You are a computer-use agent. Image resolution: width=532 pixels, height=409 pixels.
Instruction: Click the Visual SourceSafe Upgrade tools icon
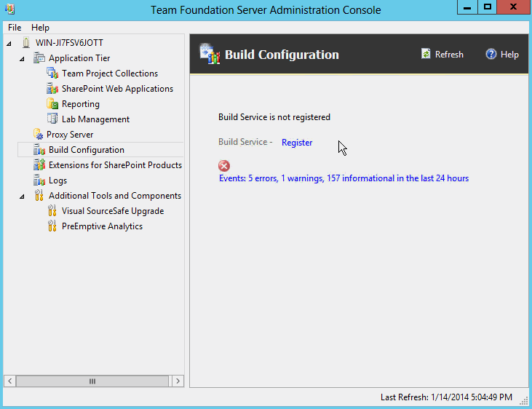(x=52, y=211)
